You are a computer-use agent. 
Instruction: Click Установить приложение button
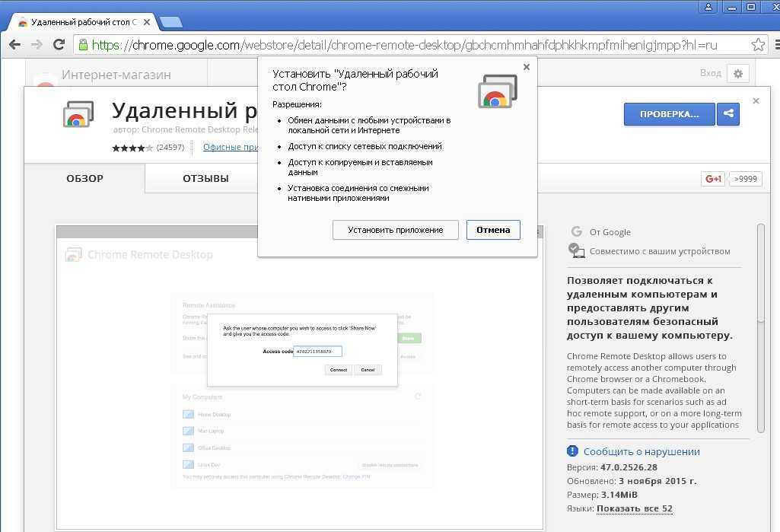(396, 230)
